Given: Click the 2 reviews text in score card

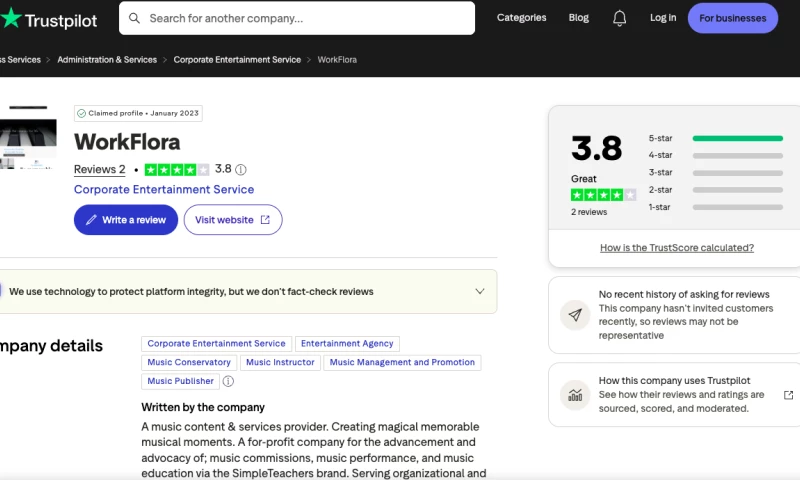Looking at the screenshot, I should pos(589,212).
